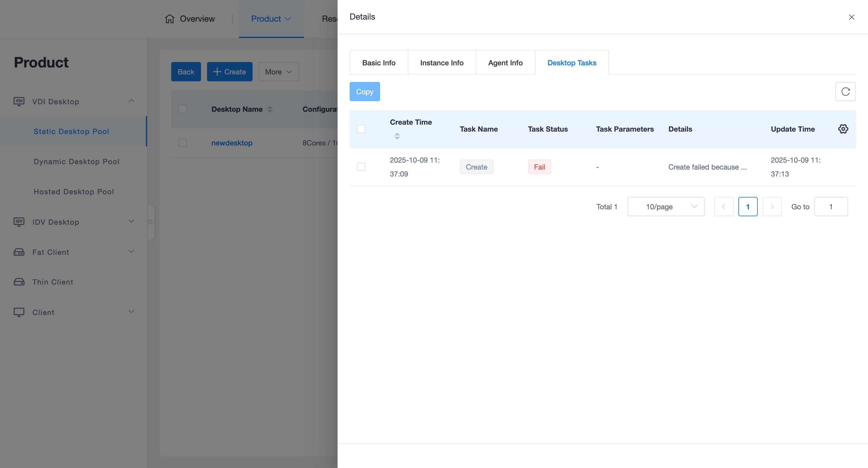Switch to the Instance Info tab
This screenshot has width=868, height=468.
(442, 63)
